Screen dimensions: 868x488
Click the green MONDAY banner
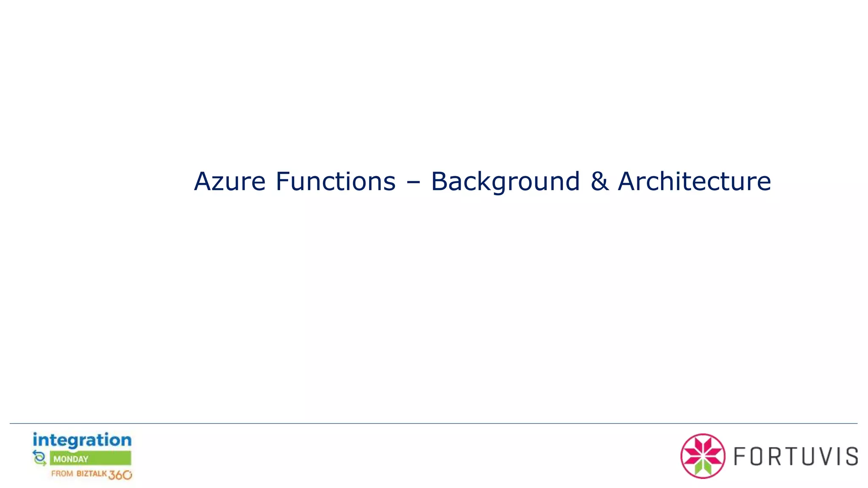coord(90,458)
